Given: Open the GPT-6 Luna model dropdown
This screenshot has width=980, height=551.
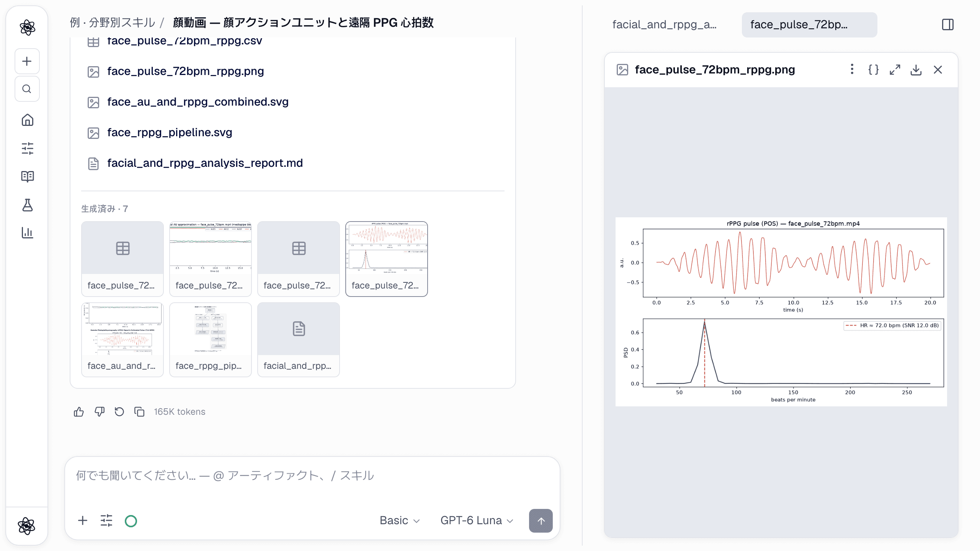Looking at the screenshot, I should 477,520.
